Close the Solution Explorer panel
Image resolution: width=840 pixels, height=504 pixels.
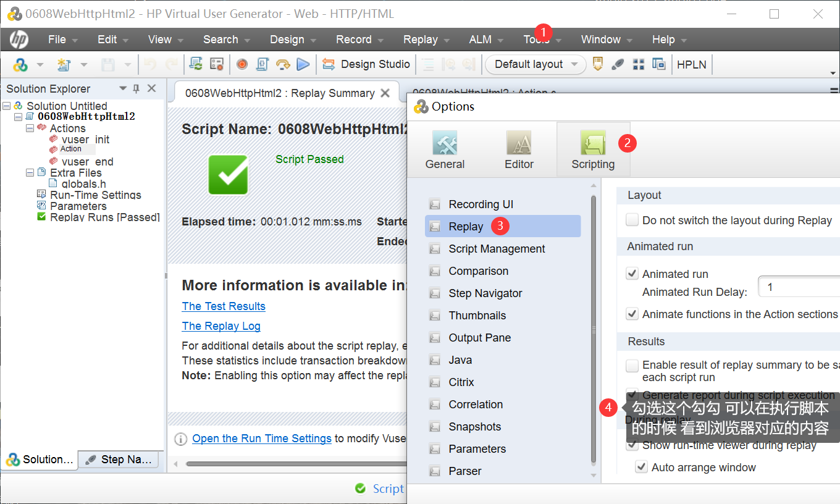[152, 89]
